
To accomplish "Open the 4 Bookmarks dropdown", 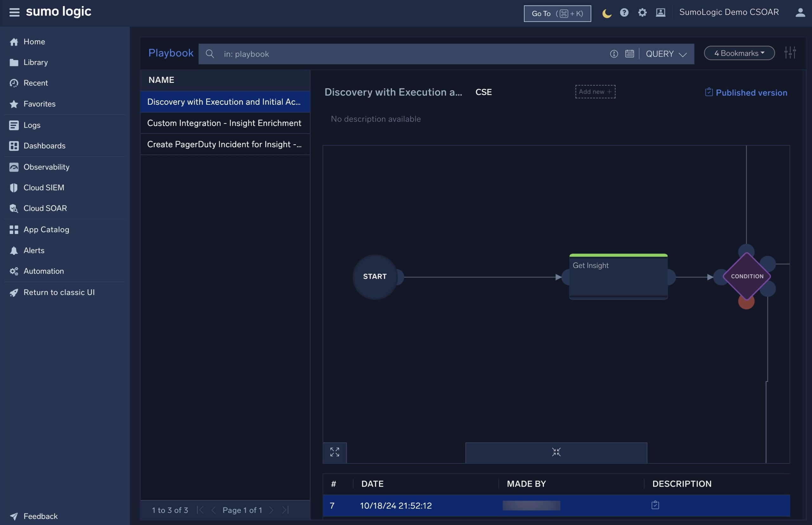I will pyautogui.click(x=739, y=53).
